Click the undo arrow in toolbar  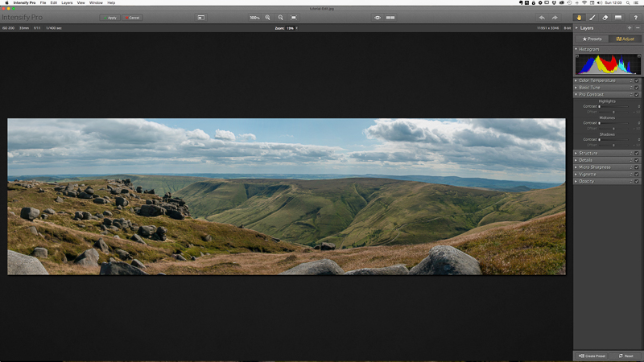point(542,17)
